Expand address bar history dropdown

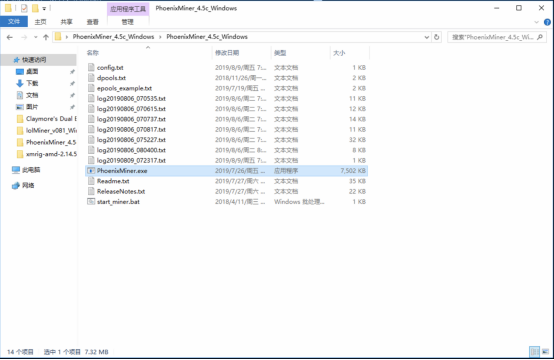click(x=426, y=37)
